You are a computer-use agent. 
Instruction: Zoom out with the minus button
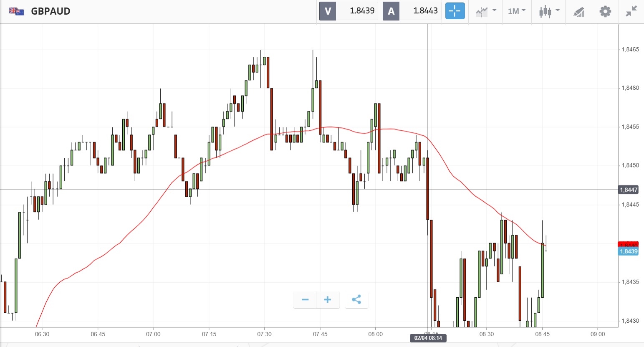(305, 300)
